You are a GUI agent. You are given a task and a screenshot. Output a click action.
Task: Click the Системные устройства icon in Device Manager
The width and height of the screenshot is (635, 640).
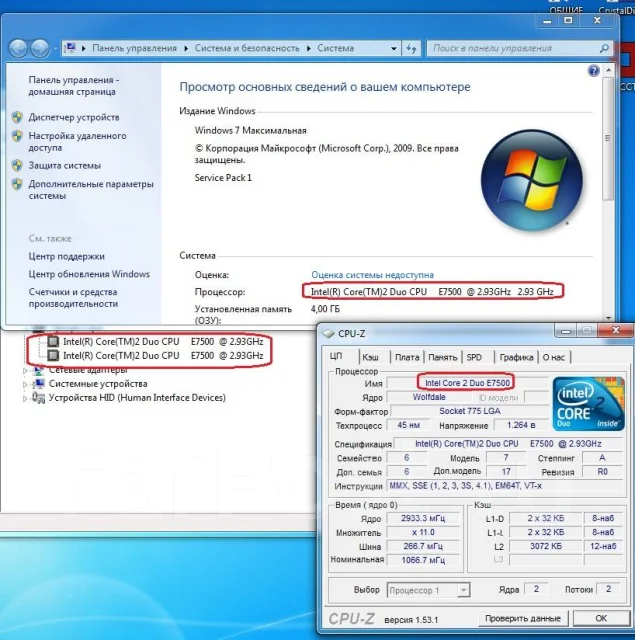(39, 384)
